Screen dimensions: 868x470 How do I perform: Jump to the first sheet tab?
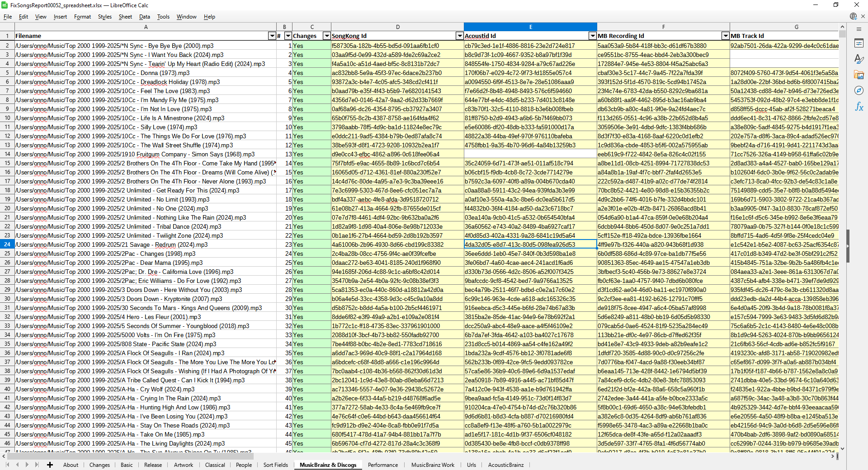8,465
